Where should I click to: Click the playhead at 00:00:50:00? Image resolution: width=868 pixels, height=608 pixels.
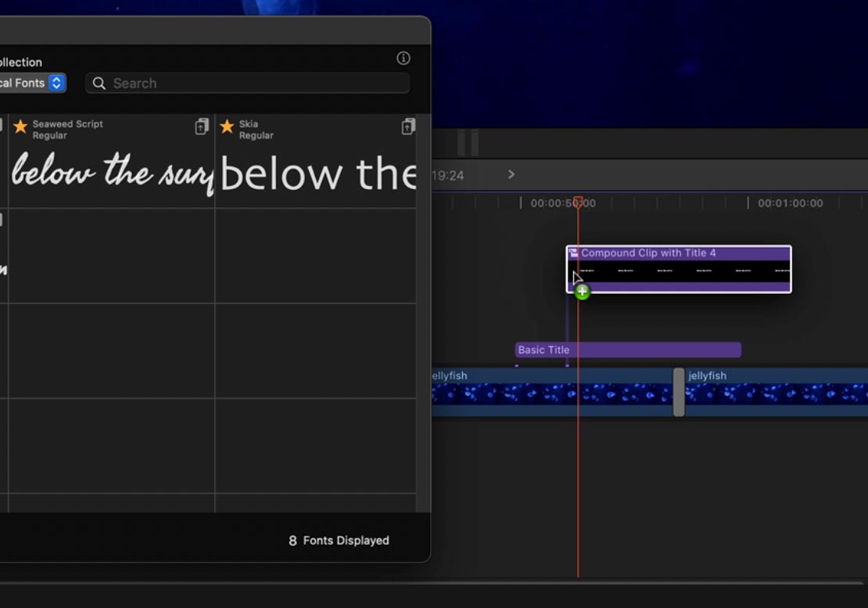(x=578, y=202)
